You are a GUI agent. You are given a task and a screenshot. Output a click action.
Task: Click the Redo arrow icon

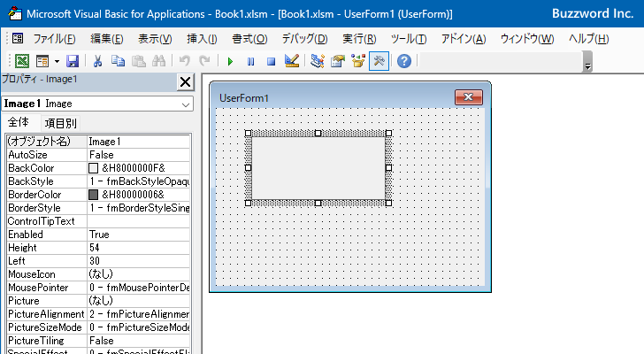pyautogui.click(x=204, y=61)
